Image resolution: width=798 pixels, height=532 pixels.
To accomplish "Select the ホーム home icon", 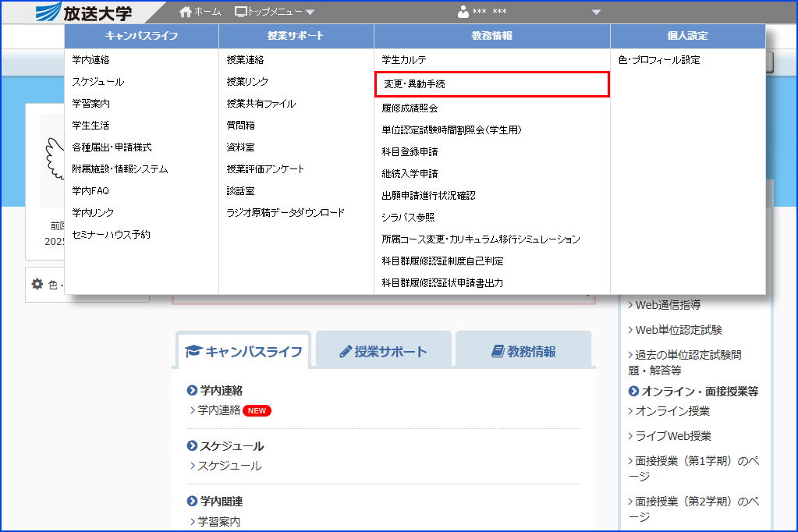I will coord(184,11).
